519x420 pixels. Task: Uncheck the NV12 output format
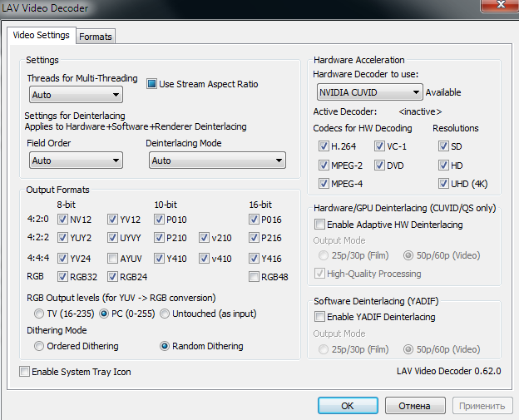[x=62, y=220]
